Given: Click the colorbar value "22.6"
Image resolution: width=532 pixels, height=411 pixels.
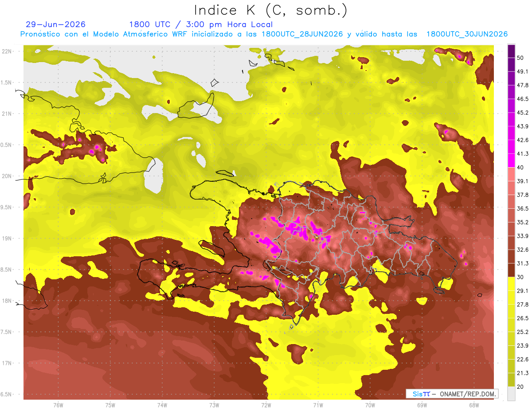Looking at the screenshot, I should (x=523, y=360).
